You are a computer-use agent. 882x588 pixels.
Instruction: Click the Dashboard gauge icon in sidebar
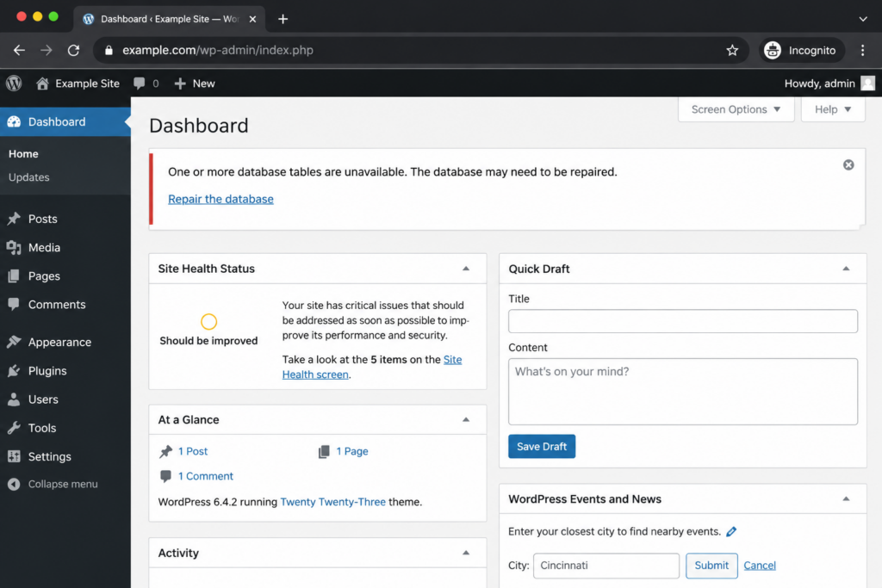(x=14, y=121)
